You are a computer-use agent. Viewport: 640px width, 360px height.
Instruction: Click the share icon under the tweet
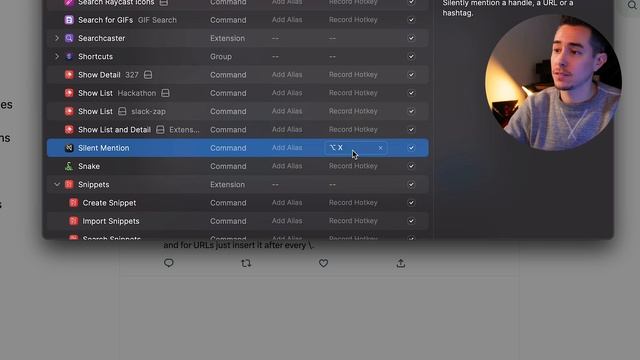click(401, 263)
